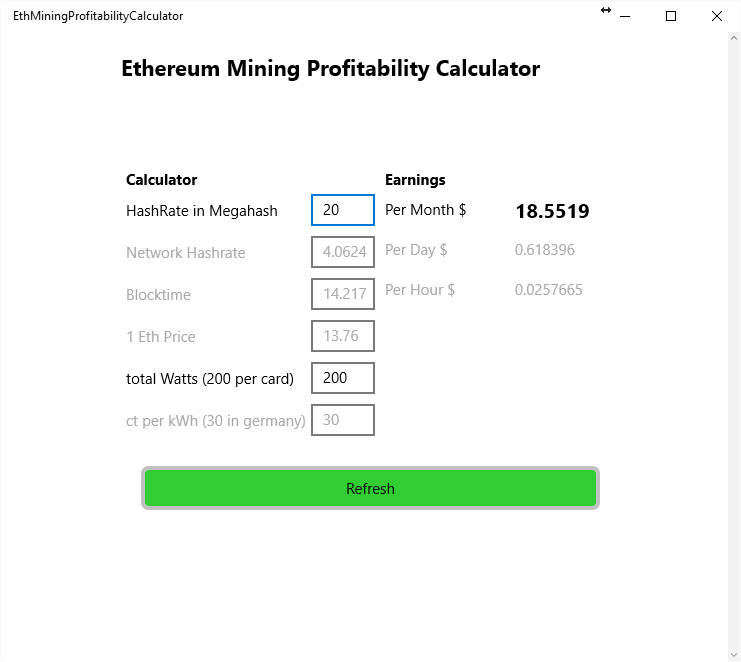Select the 1 Eth Price field

click(x=343, y=336)
